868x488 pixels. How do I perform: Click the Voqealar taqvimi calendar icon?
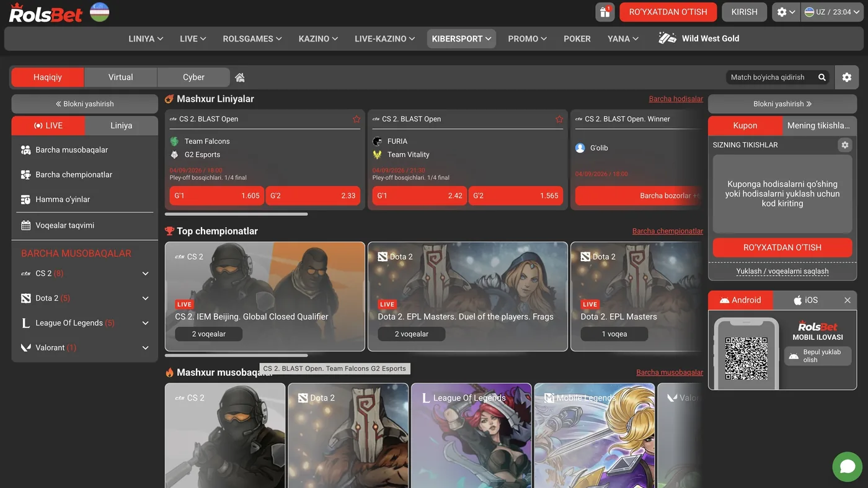(25, 226)
